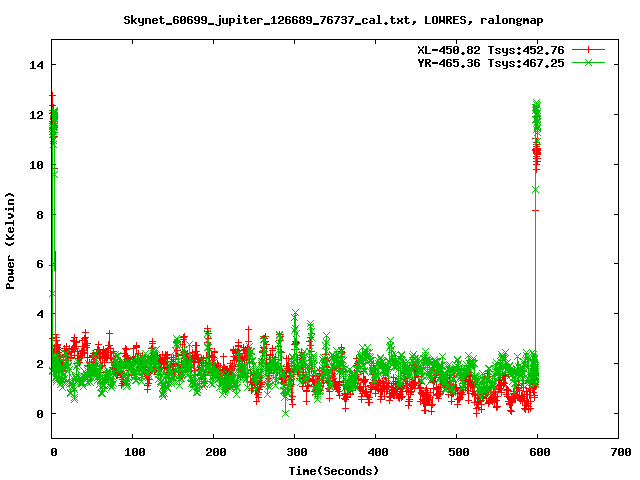The width and height of the screenshot is (640, 480).
Task: Click the y-axis tick label 14
Action: tap(36, 65)
